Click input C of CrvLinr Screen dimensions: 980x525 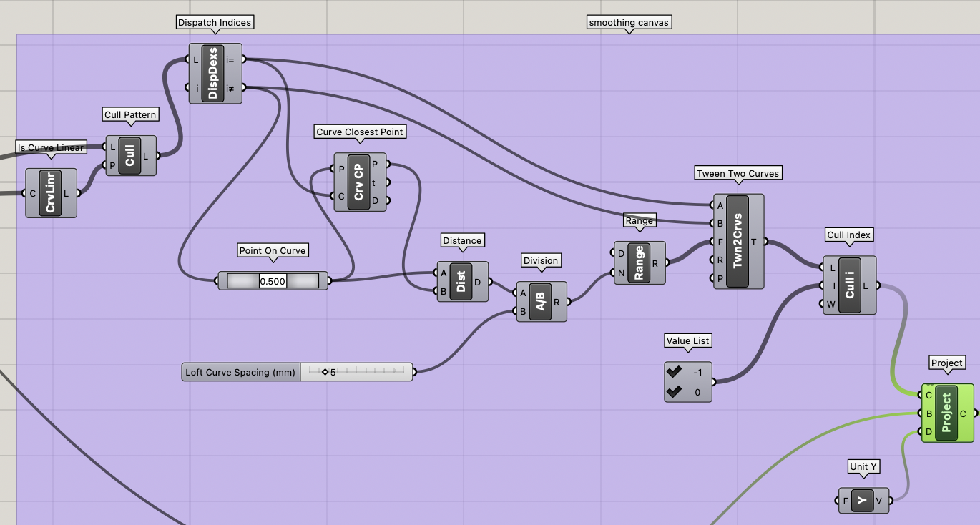point(32,193)
